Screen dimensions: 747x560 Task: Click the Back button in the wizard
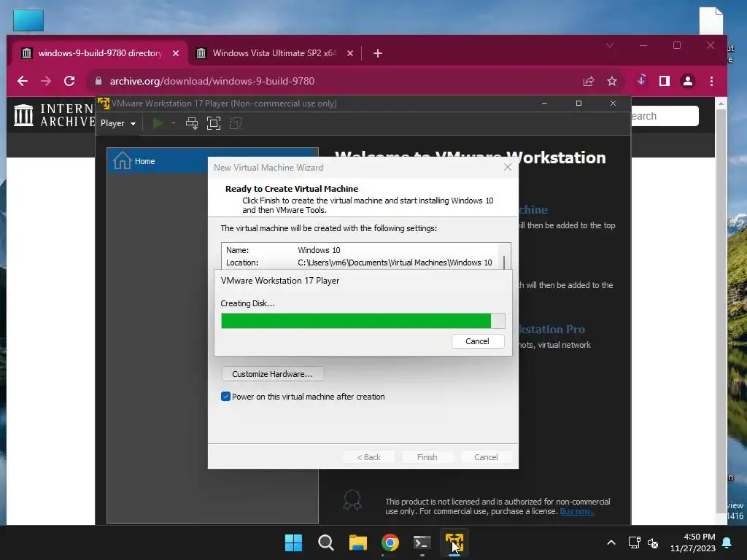click(368, 457)
